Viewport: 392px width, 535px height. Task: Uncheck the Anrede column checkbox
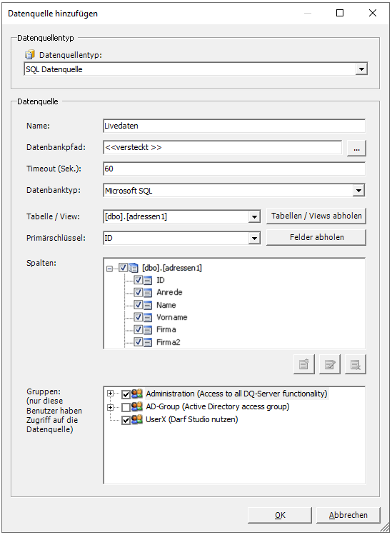click(139, 292)
